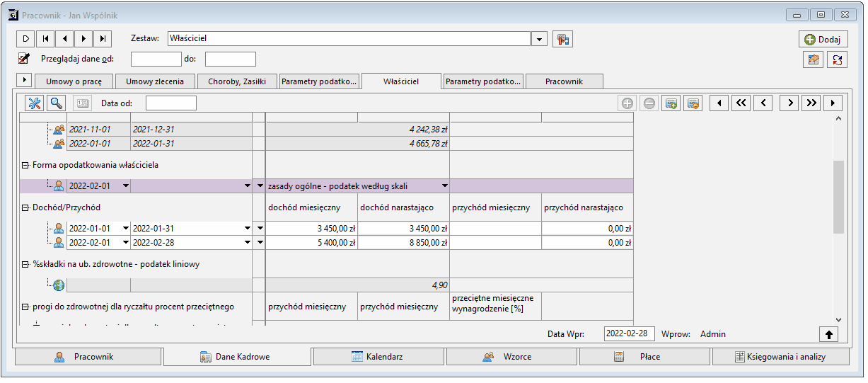Click the calendar icon beside Data od
The image size is (868, 383).
click(83, 103)
